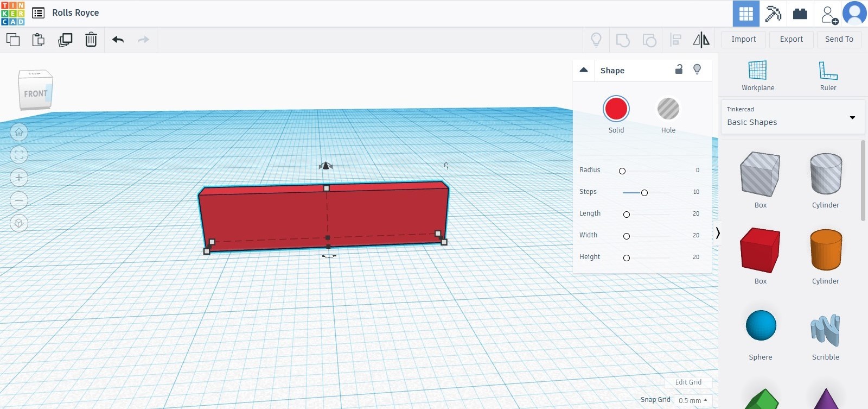This screenshot has height=409, width=868.
Task: Click the top-center white resize handle
Action: pos(327,188)
